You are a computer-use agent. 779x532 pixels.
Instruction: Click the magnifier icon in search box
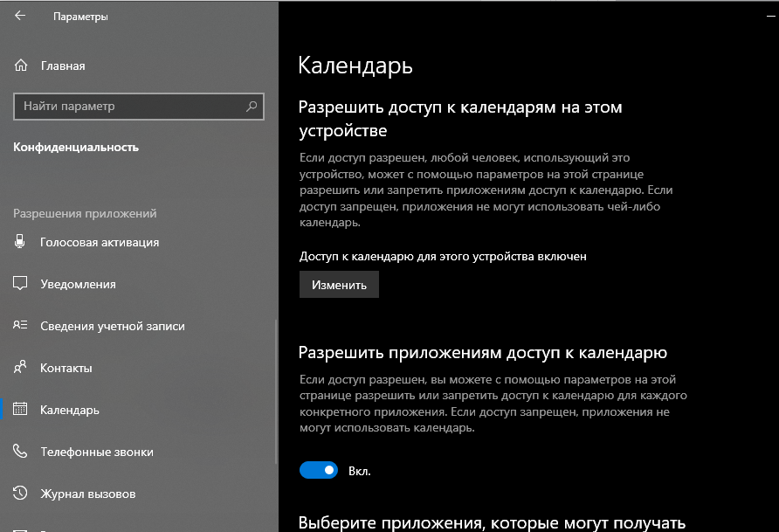[252, 107]
